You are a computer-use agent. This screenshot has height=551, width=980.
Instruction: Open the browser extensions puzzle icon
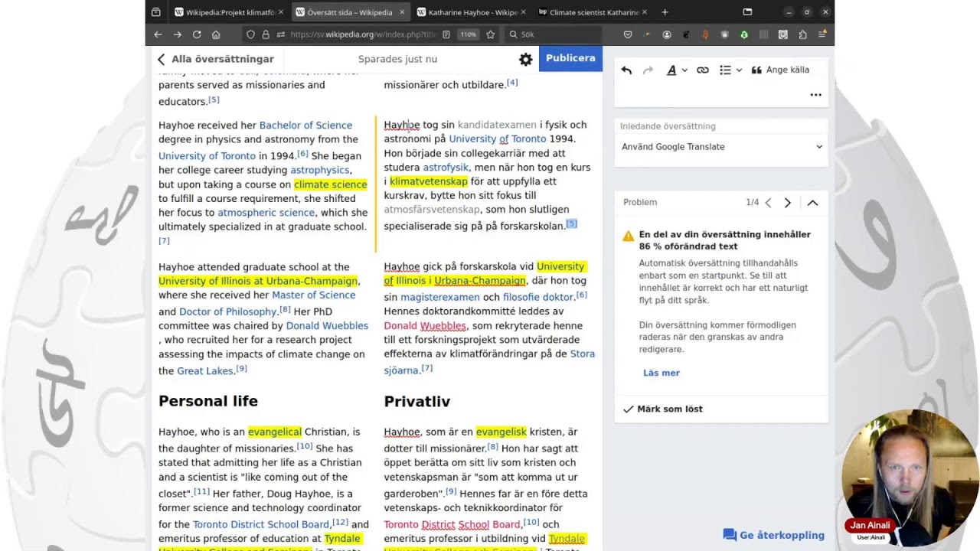802,34
